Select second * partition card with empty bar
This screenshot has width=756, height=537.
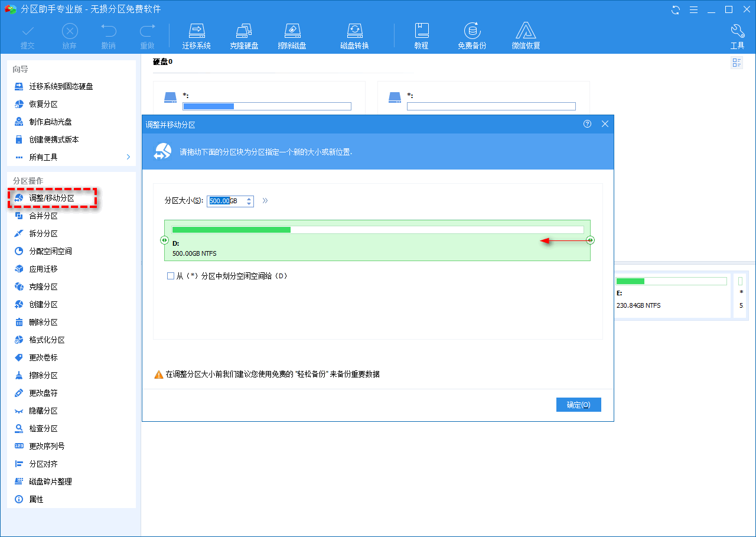click(483, 98)
